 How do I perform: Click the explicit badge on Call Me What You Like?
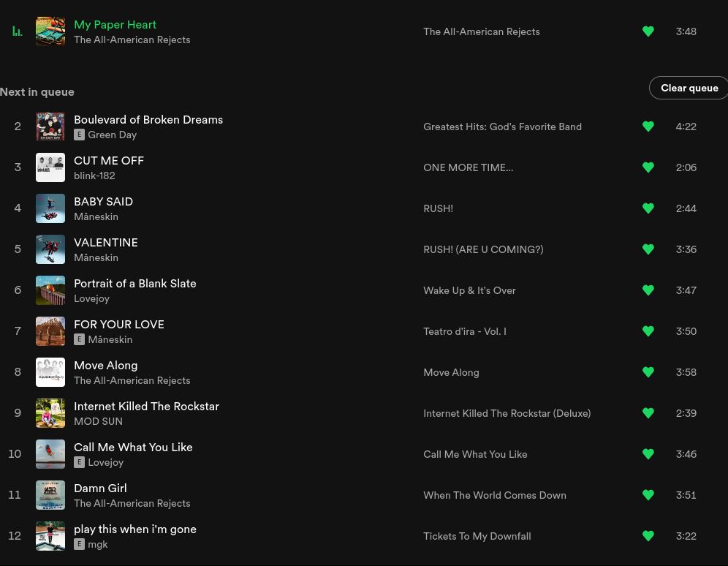[79, 462]
